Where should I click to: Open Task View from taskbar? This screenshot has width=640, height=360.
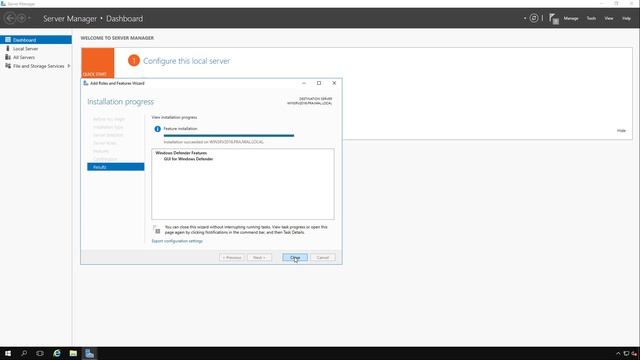pos(40,353)
